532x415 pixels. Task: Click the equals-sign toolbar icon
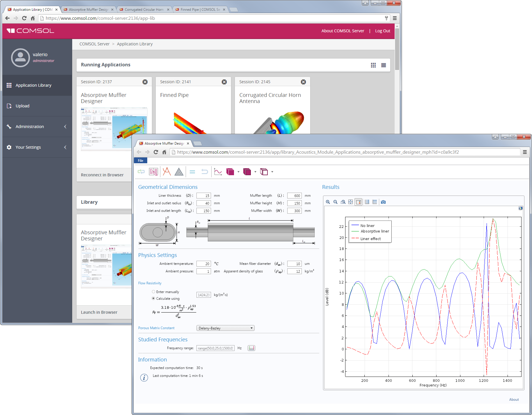click(x=192, y=172)
